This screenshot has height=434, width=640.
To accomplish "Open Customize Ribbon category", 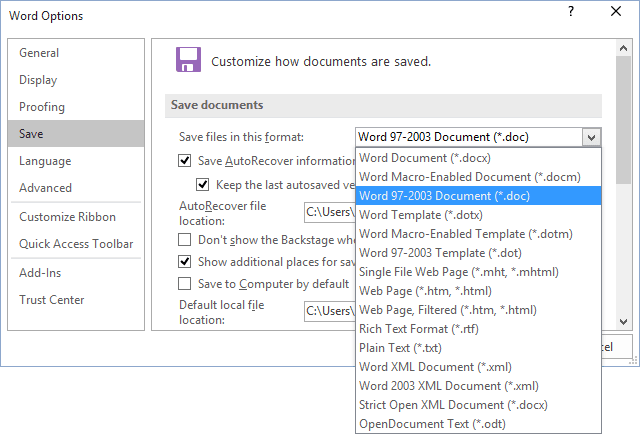I will pos(76,217).
